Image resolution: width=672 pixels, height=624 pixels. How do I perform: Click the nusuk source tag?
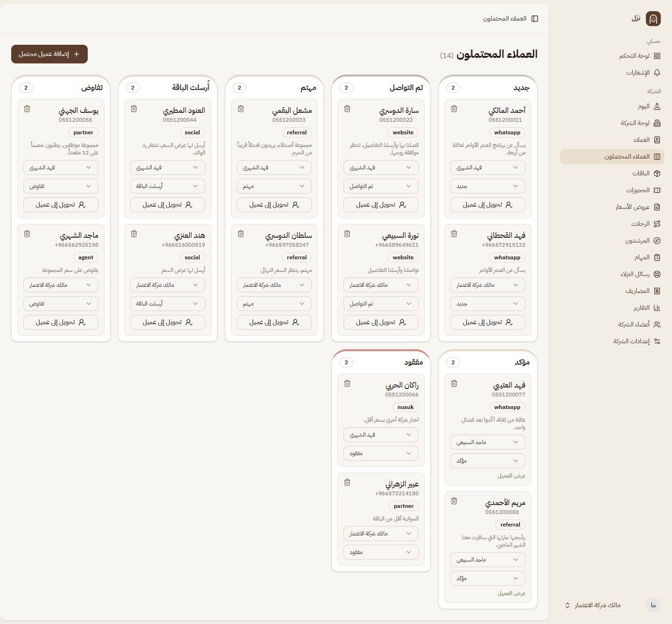pos(406,407)
